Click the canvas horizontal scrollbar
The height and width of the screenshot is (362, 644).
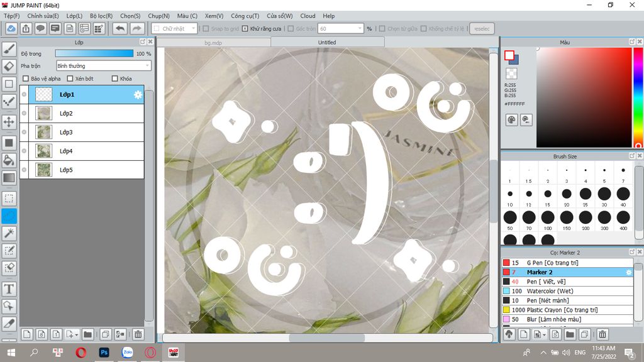(327, 337)
